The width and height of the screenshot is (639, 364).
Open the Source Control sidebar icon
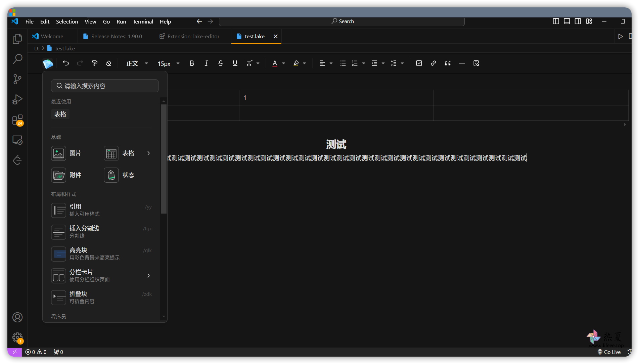(17, 79)
